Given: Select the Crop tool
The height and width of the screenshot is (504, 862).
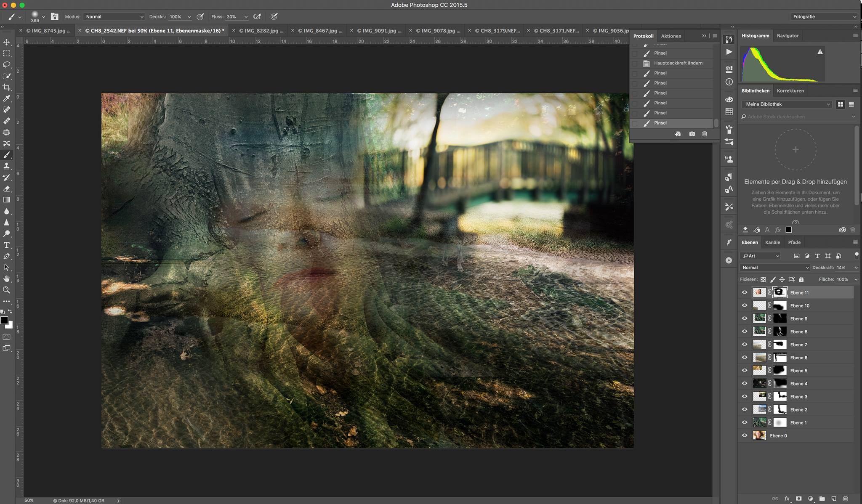Looking at the screenshot, I should point(7,88).
